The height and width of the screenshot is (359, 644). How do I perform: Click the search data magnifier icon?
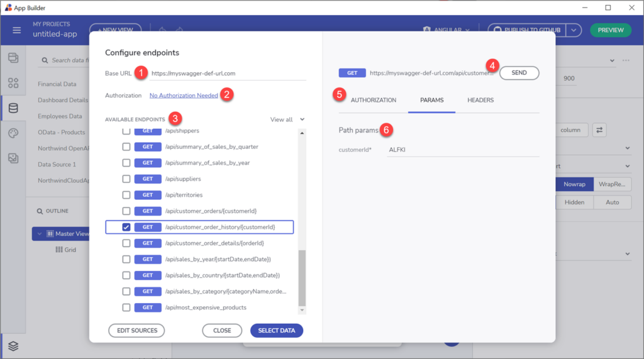pyautogui.click(x=45, y=60)
